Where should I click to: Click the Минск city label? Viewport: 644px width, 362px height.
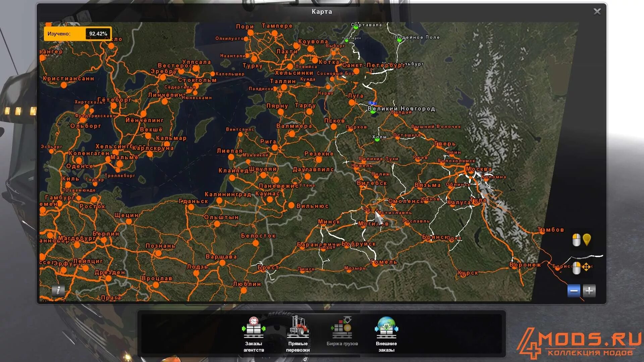pyautogui.click(x=329, y=222)
